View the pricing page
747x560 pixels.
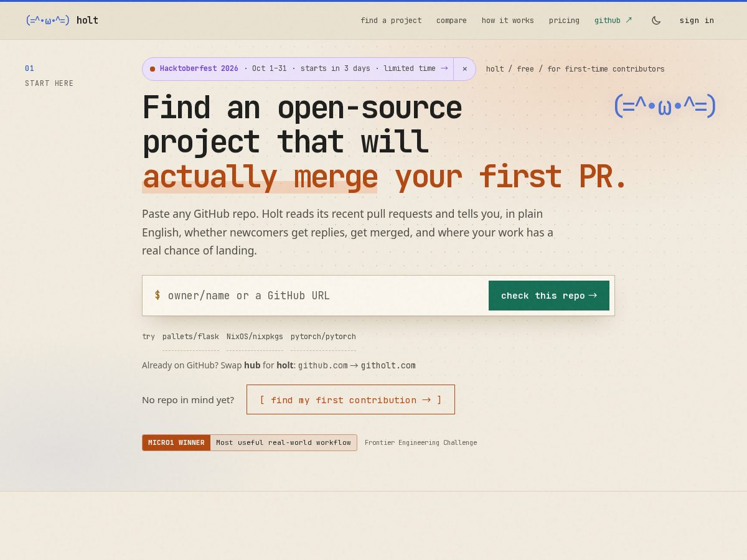tap(564, 21)
